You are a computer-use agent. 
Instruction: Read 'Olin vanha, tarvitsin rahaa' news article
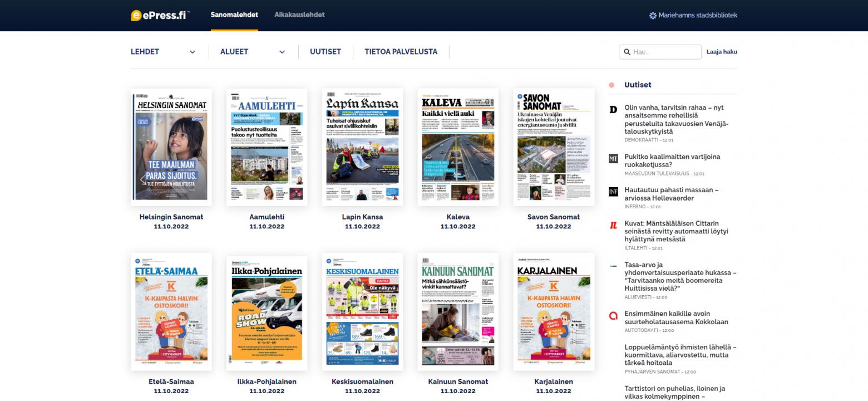pos(677,120)
